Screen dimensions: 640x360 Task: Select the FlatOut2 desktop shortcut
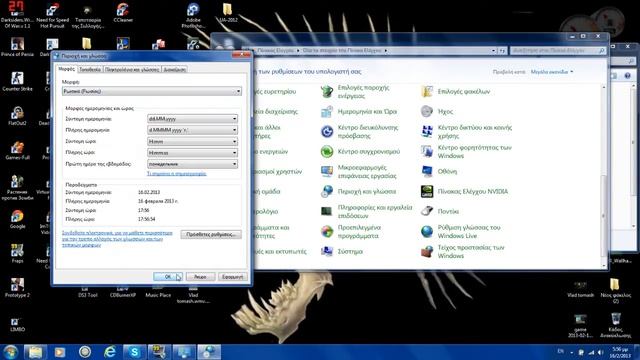(17, 116)
